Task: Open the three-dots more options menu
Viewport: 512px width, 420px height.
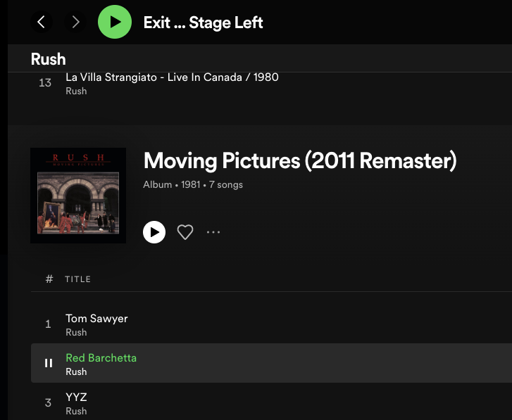Action: coord(213,232)
